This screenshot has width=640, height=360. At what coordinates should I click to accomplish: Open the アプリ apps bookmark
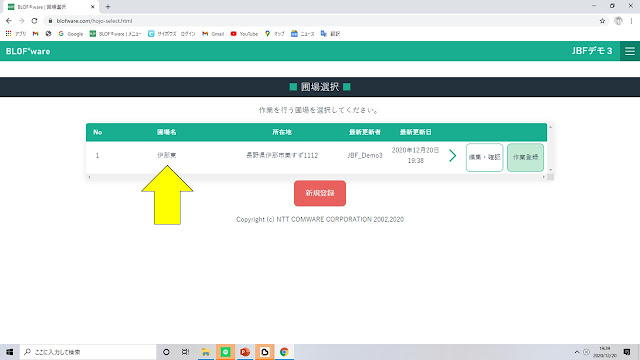click(16, 33)
